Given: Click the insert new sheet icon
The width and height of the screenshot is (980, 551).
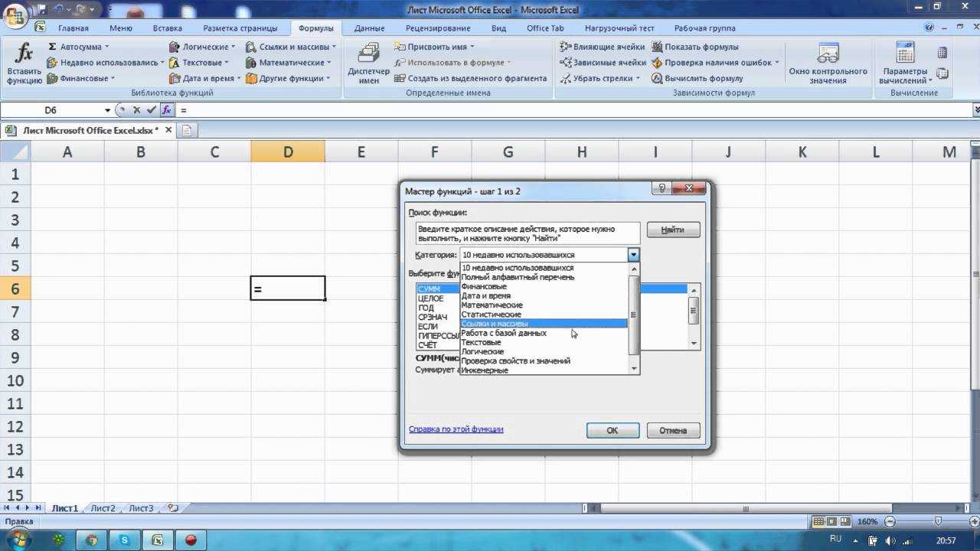Looking at the screenshot, I should click(173, 508).
